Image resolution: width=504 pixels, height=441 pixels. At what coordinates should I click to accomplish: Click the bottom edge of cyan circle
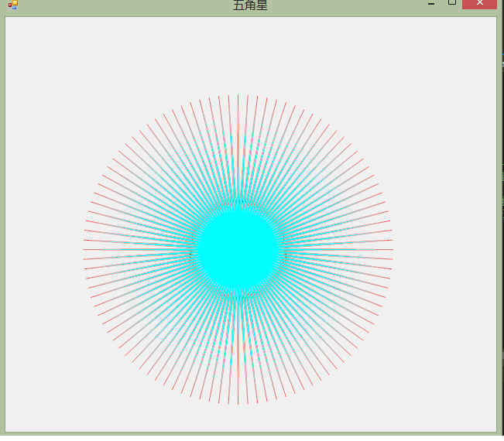238,289
